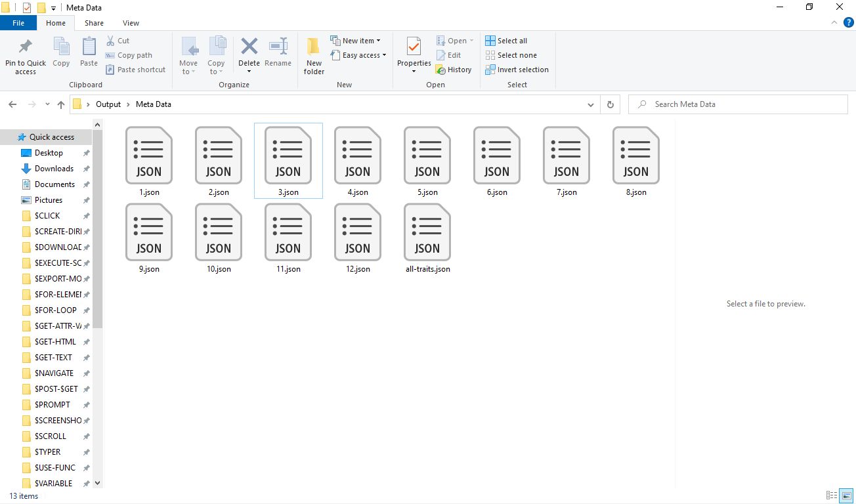Image resolution: width=856 pixels, height=504 pixels.
Task: Expand the address bar history dropdown
Action: (591, 104)
